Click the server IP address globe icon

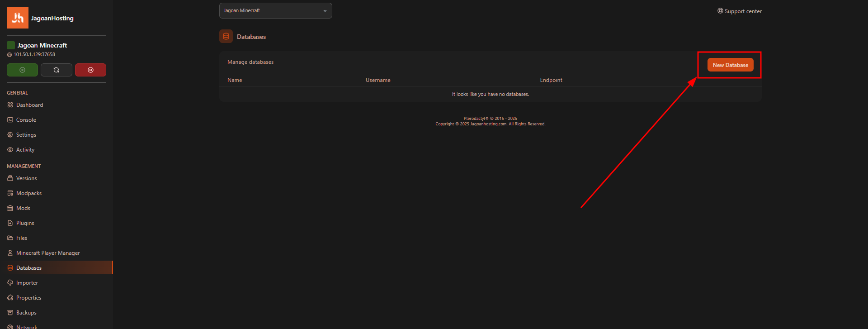pos(9,55)
